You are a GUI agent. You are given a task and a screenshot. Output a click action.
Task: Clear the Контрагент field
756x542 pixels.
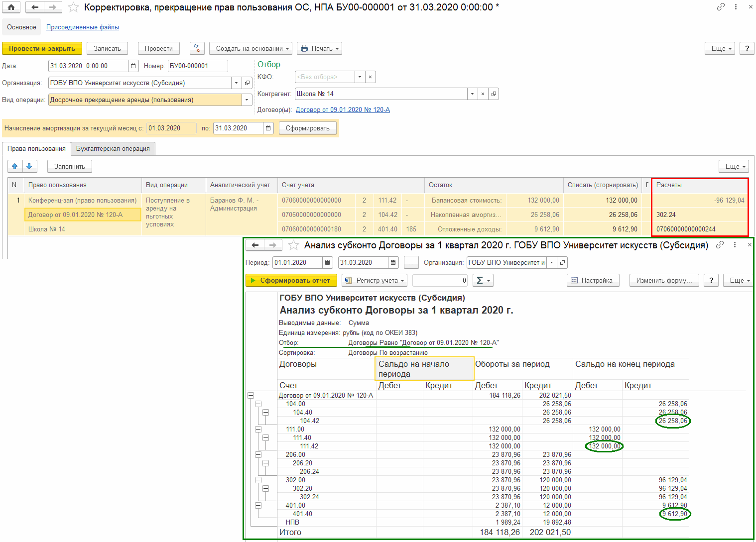[x=483, y=94]
